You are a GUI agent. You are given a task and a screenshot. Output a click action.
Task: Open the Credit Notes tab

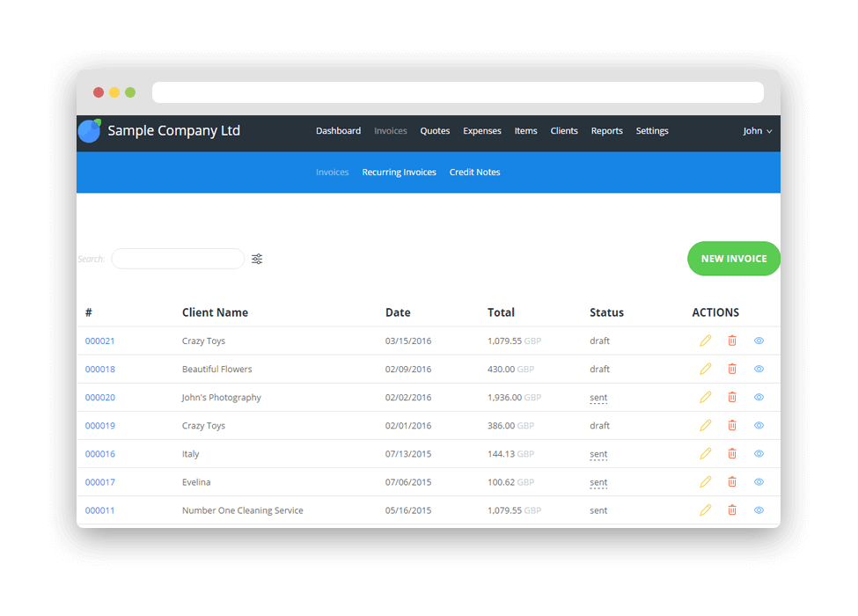[474, 172]
